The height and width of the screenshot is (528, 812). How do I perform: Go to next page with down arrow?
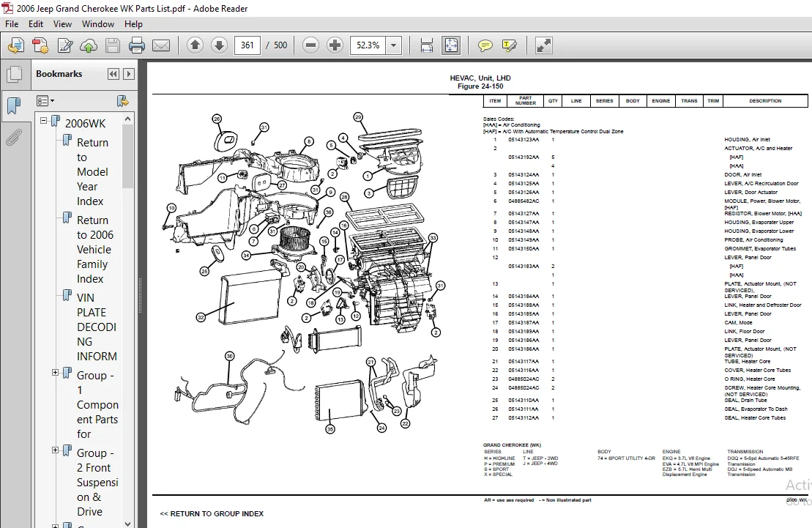pos(219,45)
